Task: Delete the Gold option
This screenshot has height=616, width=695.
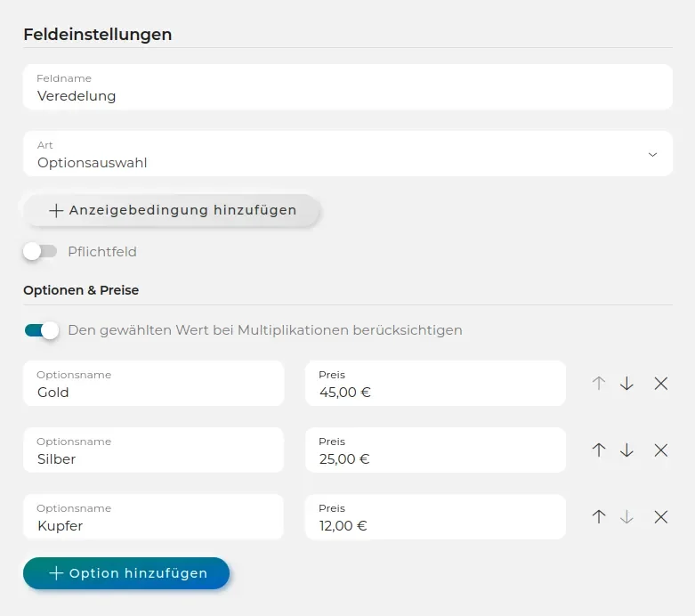Action: tap(661, 383)
